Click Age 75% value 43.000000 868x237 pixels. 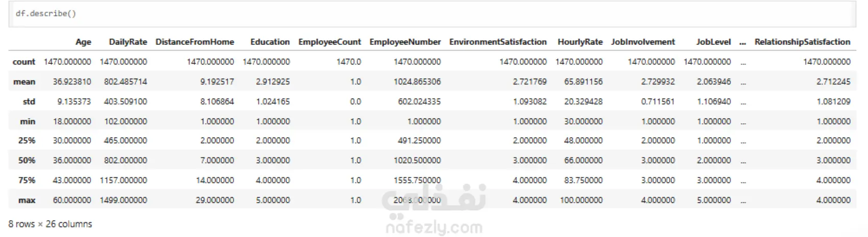click(x=72, y=180)
